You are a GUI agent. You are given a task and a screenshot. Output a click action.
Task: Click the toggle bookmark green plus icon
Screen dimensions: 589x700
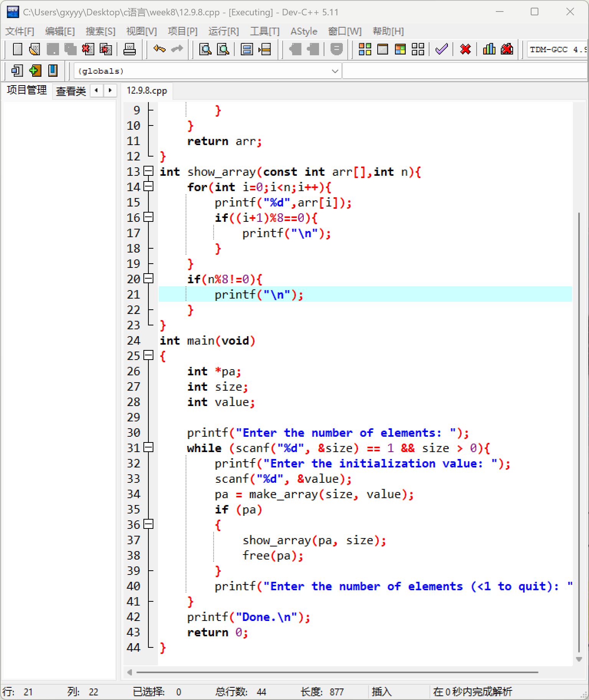pyautogui.click(x=35, y=71)
